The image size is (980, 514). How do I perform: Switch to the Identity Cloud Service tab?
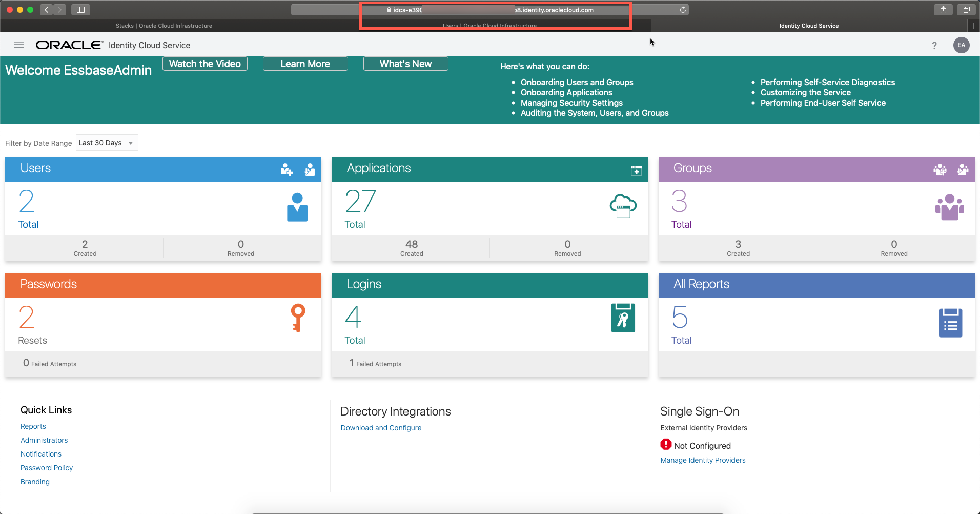click(x=809, y=26)
